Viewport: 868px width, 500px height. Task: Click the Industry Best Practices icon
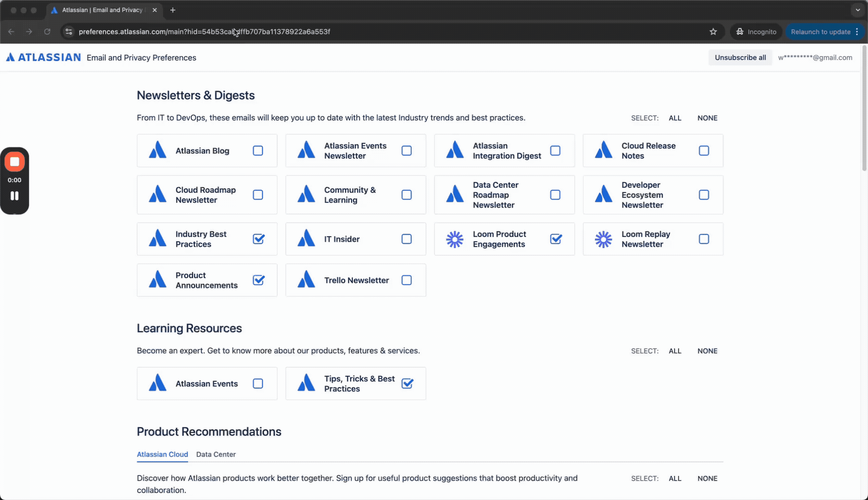coord(157,239)
